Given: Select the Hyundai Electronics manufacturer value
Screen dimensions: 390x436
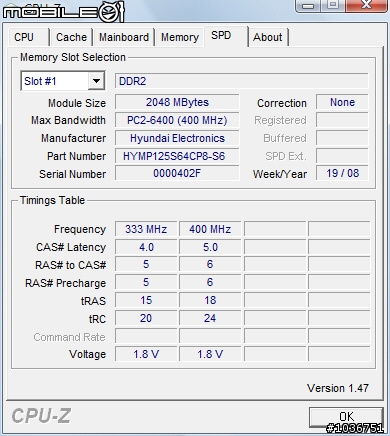Looking at the screenshot, I should coord(177,138).
